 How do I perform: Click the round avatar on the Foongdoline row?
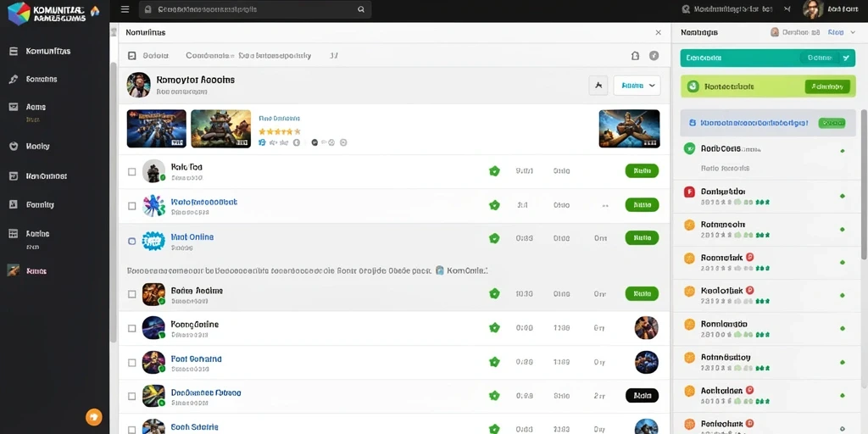pos(646,328)
